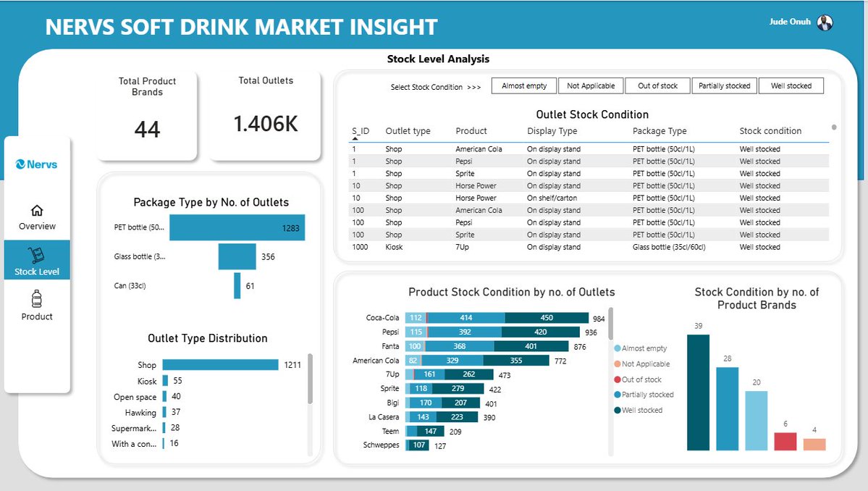868x491 pixels.
Task: Toggle the Almost empty legend entry
Action: [x=643, y=348]
